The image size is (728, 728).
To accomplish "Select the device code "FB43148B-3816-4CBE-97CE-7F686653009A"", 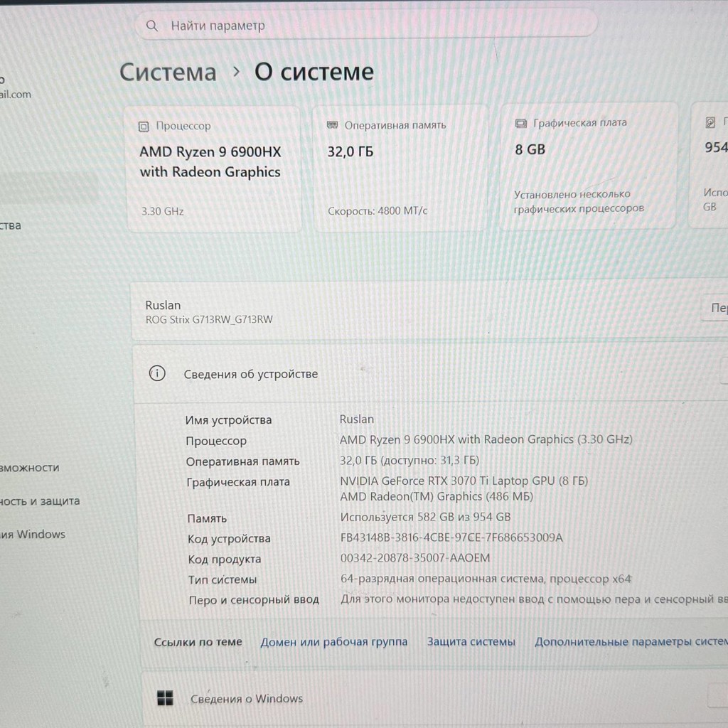I will [x=451, y=537].
